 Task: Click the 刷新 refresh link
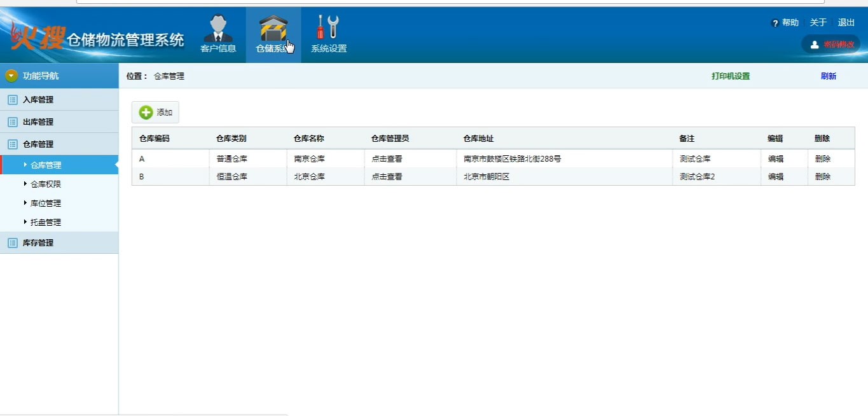828,76
